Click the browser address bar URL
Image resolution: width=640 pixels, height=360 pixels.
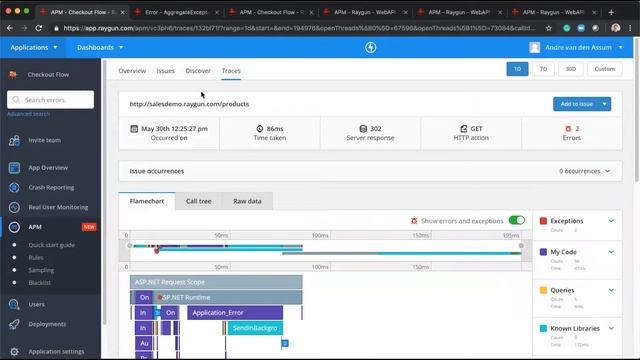point(299,28)
